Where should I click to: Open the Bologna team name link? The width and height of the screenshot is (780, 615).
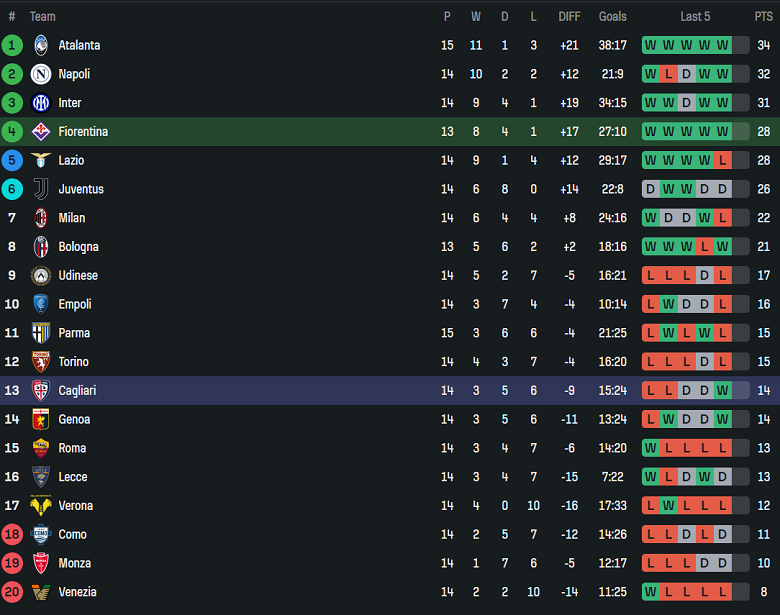pyautogui.click(x=76, y=247)
